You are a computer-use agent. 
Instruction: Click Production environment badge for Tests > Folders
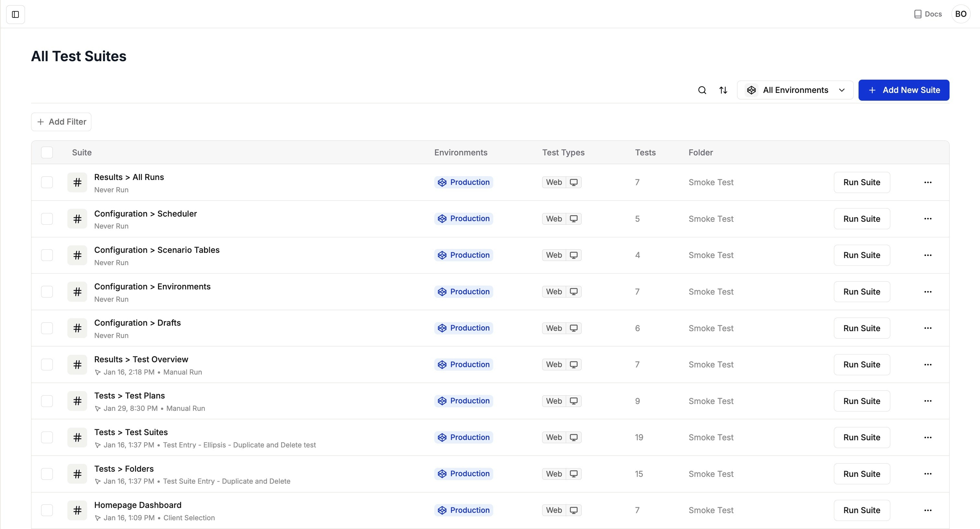(x=463, y=473)
